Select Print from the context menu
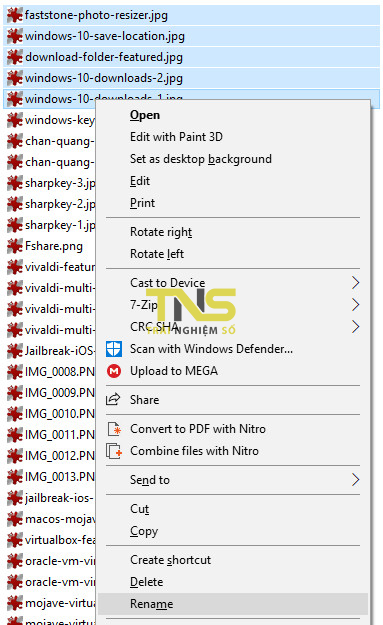This screenshot has height=625, width=383. 142,203
